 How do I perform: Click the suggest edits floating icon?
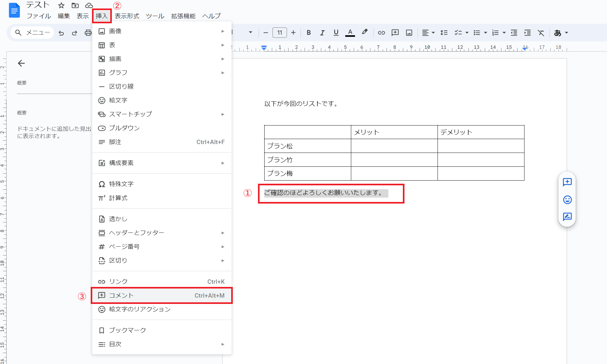tap(567, 217)
